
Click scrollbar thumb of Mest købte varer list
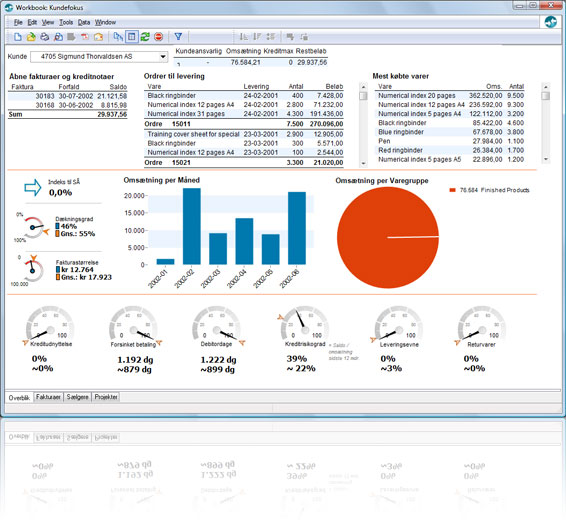tap(546, 96)
